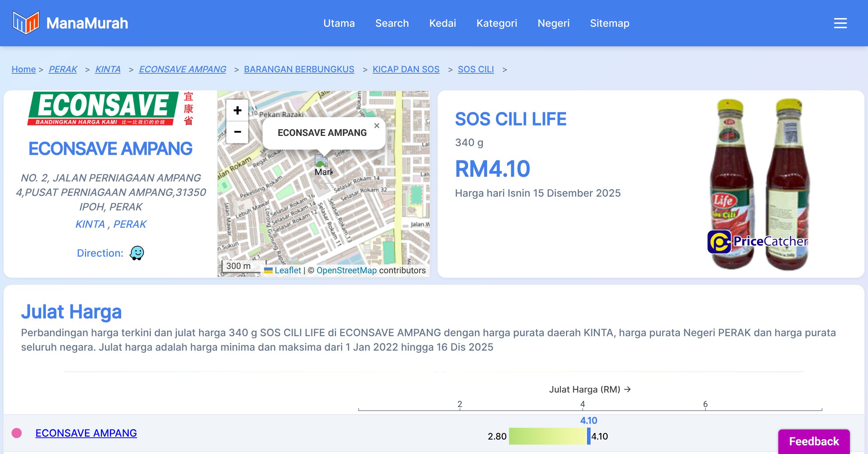This screenshot has width=868, height=454.
Task: Click the pink dot beside ECONSAVE AMPANG
Action: pos(17,433)
